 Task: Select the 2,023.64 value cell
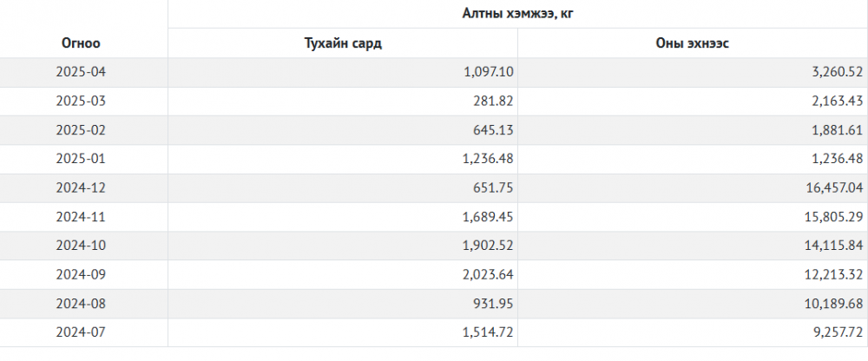(x=489, y=274)
